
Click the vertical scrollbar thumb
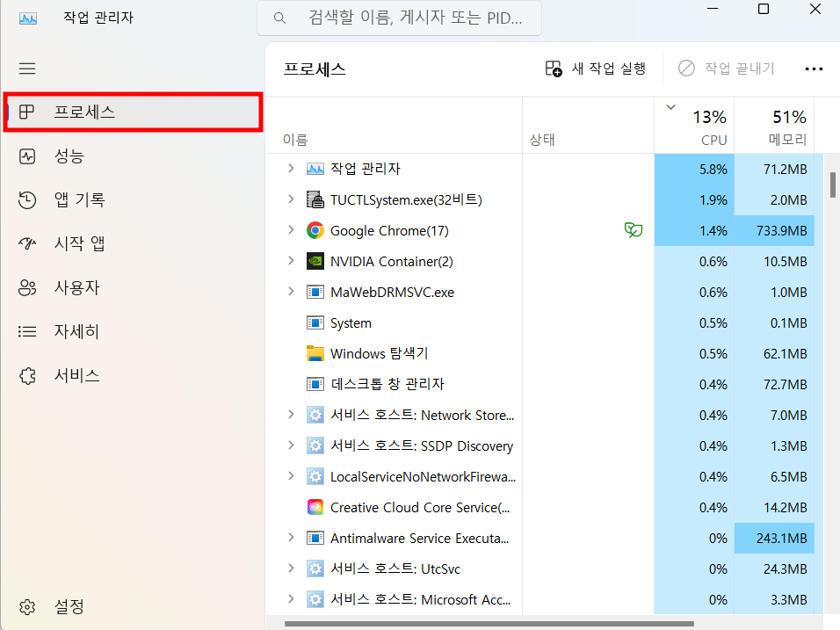click(832, 185)
